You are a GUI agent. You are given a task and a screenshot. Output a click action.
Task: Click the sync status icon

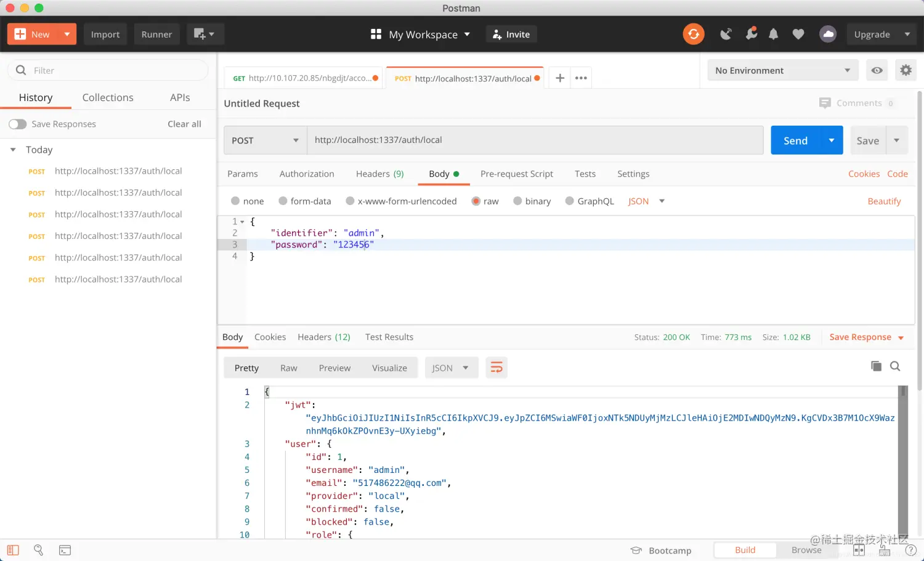click(694, 34)
